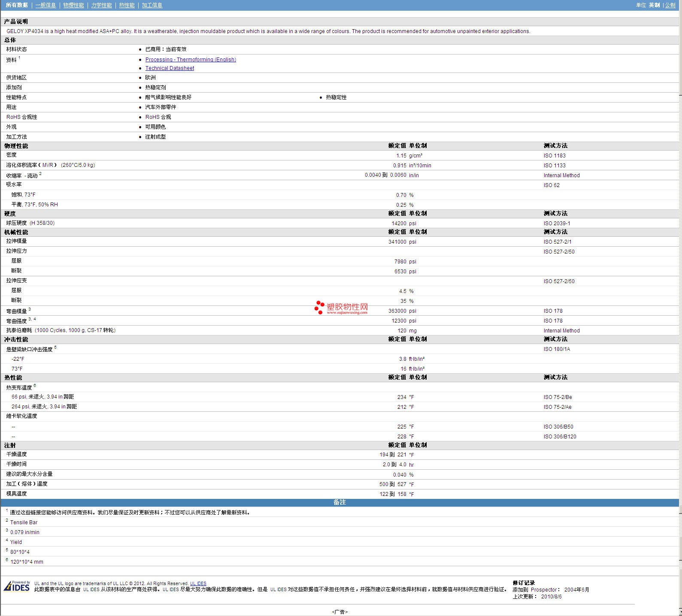Follow the UL IDES footer link
This screenshot has height=616, width=682.
[x=198, y=583]
